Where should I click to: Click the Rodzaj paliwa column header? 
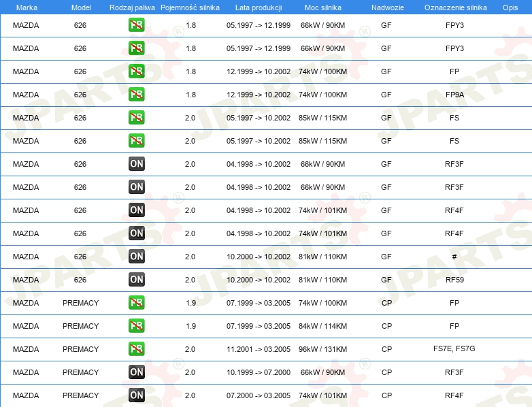pyautogui.click(x=132, y=7)
